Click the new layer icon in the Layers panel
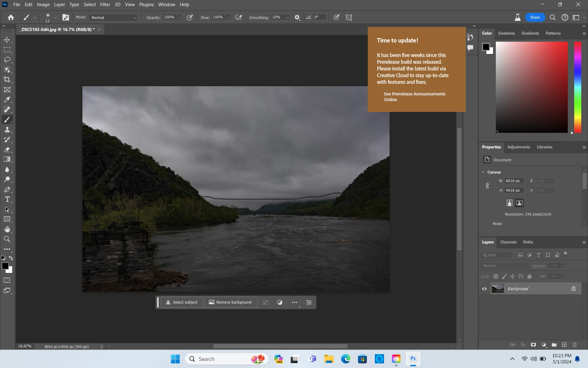588x368 pixels. coord(564,345)
